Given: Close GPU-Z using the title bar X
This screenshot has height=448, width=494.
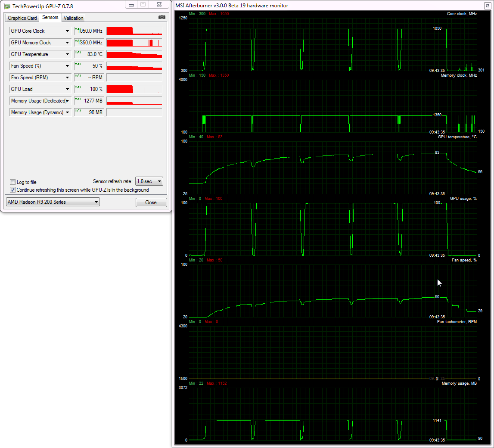Looking at the screenshot, I should (159, 5).
